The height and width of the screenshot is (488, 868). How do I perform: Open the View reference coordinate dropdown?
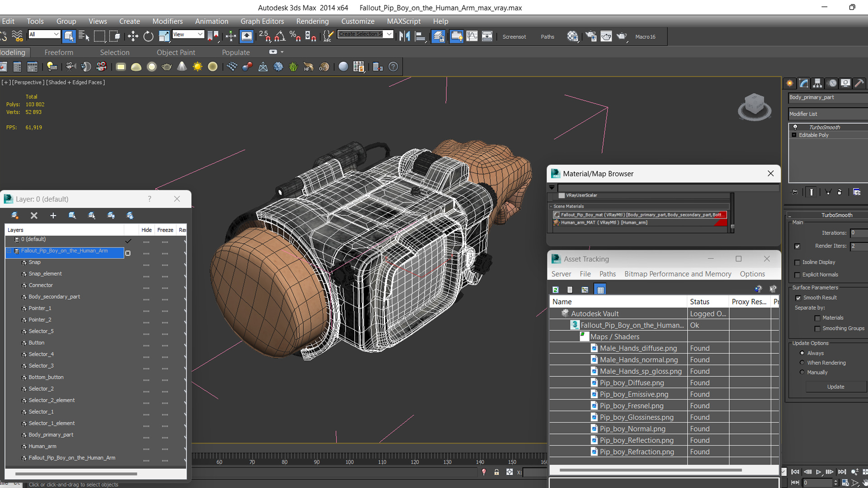click(188, 34)
